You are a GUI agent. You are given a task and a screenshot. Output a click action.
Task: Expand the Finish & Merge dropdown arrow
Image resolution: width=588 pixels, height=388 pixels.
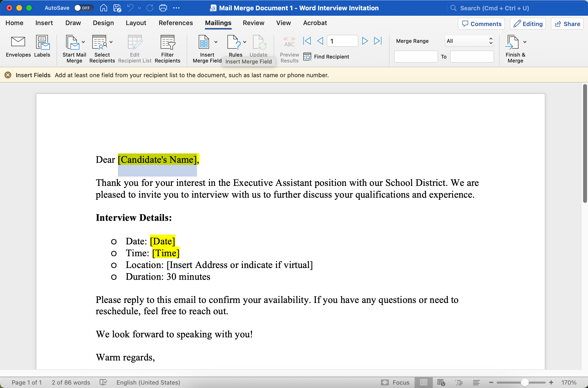pos(525,42)
